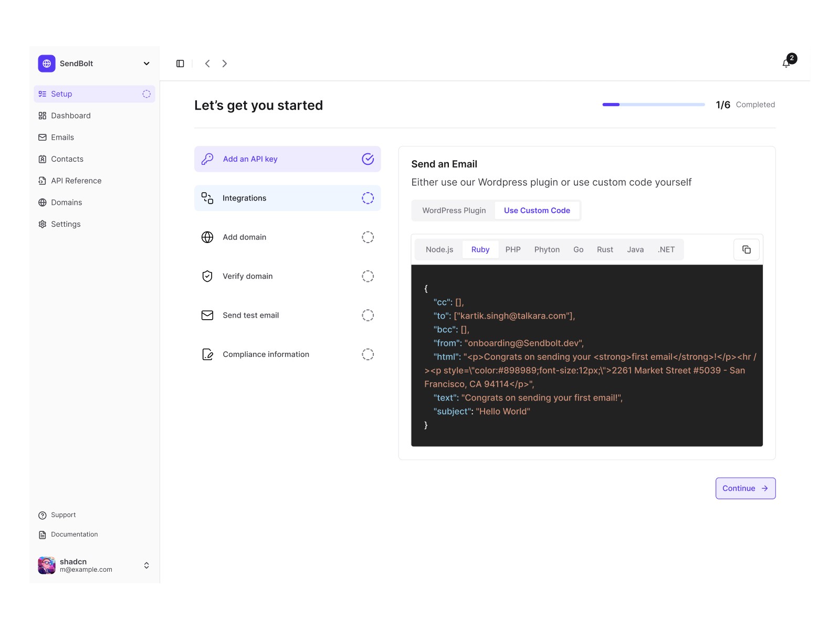The width and height of the screenshot is (840, 630).
Task: Select the Emails sidebar icon
Action: click(43, 137)
